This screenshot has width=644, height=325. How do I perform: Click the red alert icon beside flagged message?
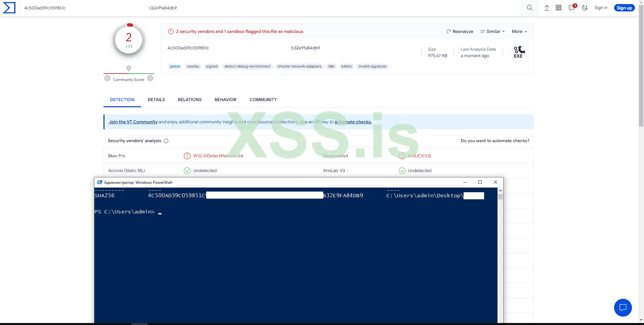click(x=171, y=32)
